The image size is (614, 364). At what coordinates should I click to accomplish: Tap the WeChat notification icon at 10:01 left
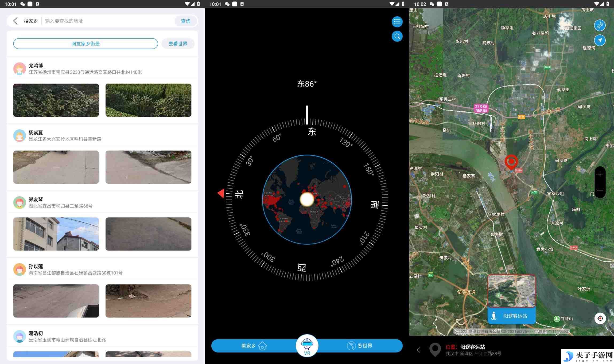[x=23, y=4]
